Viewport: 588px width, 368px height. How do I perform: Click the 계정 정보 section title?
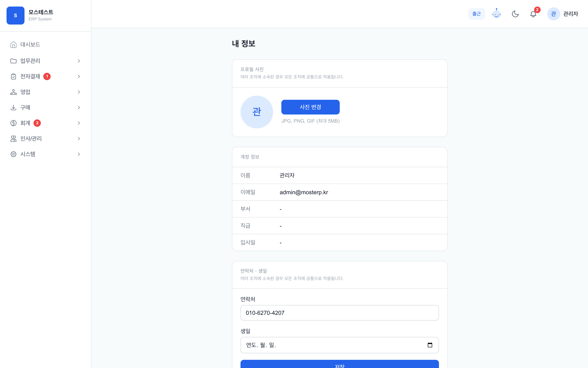[250, 157]
